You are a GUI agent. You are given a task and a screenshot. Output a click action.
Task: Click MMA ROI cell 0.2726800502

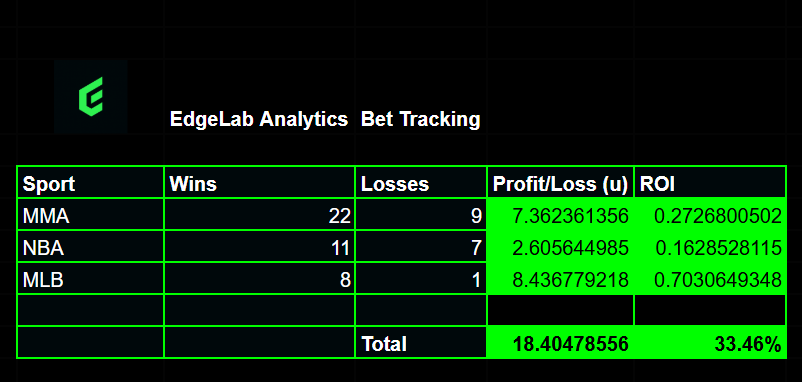pos(710,215)
